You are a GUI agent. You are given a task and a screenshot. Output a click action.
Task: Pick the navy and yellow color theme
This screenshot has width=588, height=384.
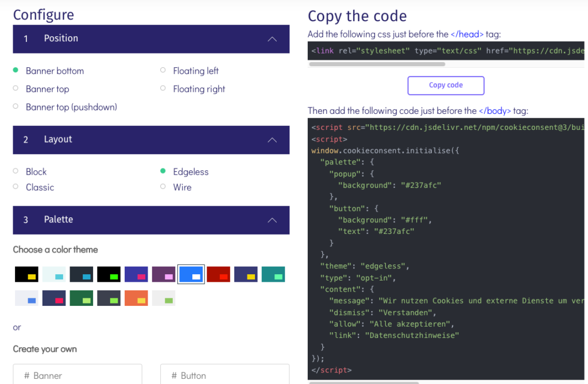[x=246, y=274]
